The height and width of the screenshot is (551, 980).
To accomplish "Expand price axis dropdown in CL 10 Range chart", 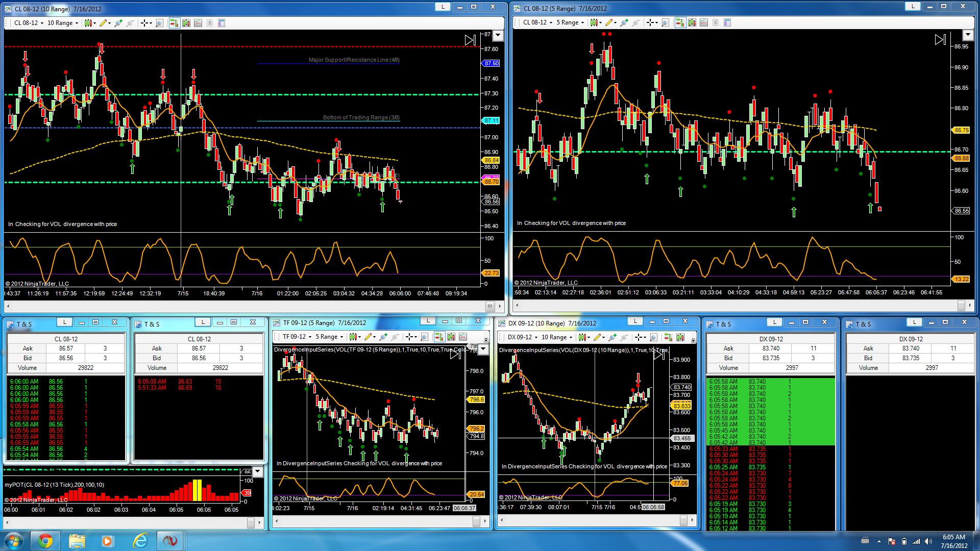I will (498, 36).
